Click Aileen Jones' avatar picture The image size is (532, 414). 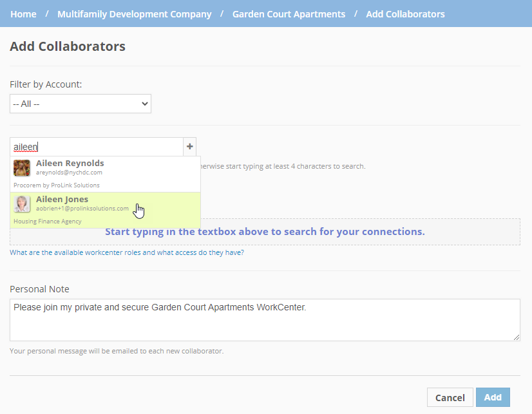[x=22, y=204]
